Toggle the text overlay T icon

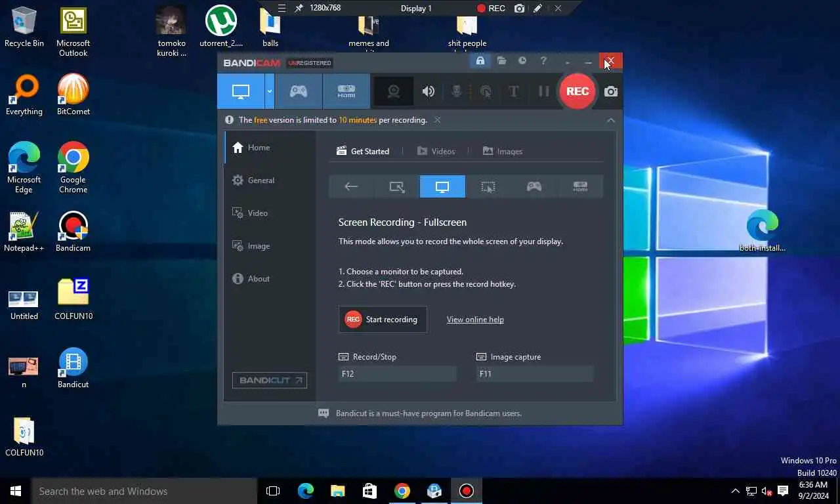[514, 91]
